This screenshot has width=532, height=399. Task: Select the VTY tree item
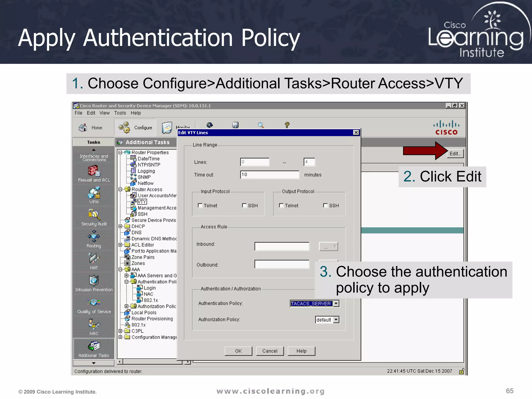coord(142,202)
